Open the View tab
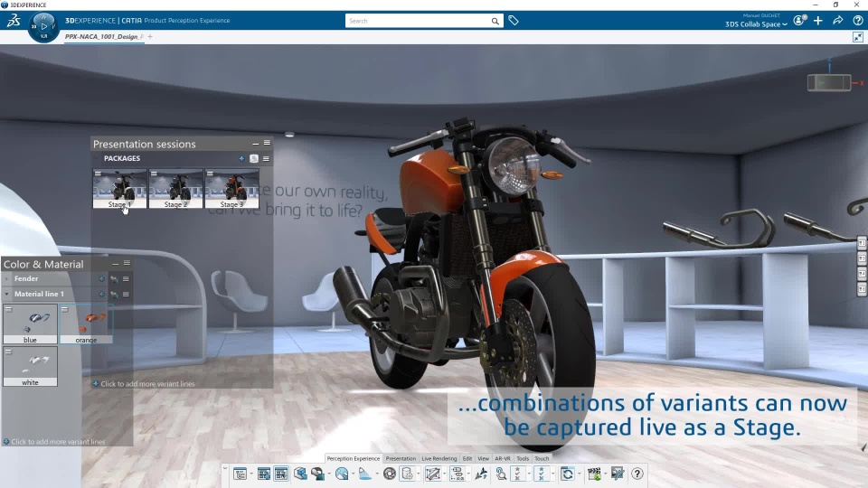The image size is (868, 488). tap(483, 459)
